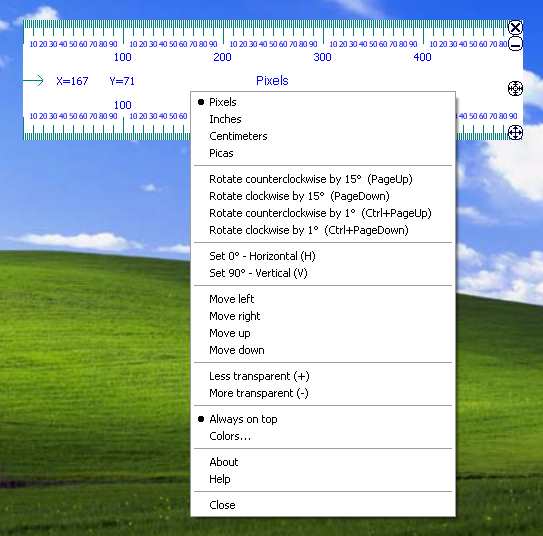Click the arrow pointer beside the X coordinate
The image size is (543, 536).
(x=33, y=81)
